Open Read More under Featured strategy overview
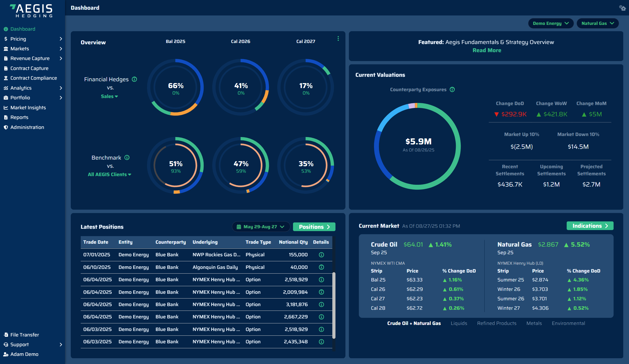Image resolution: width=629 pixels, height=364 pixels. tap(487, 50)
